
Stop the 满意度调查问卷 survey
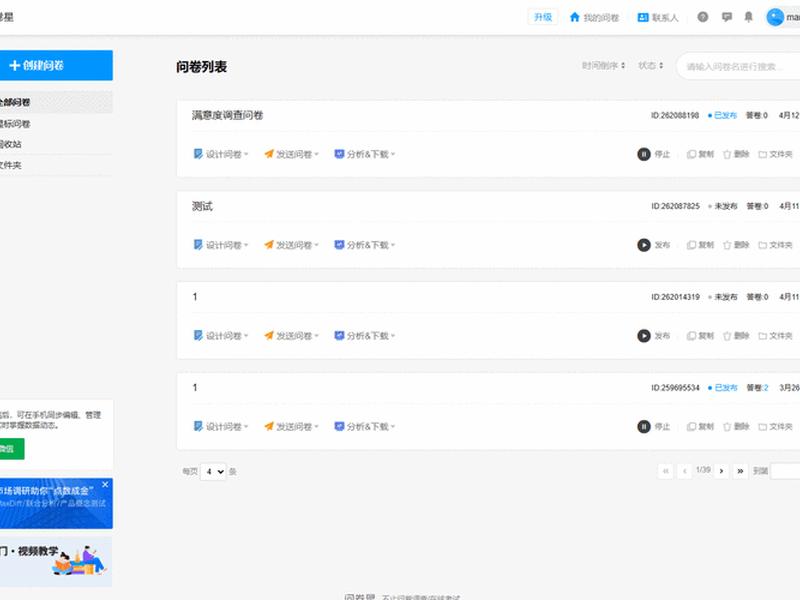click(654, 154)
